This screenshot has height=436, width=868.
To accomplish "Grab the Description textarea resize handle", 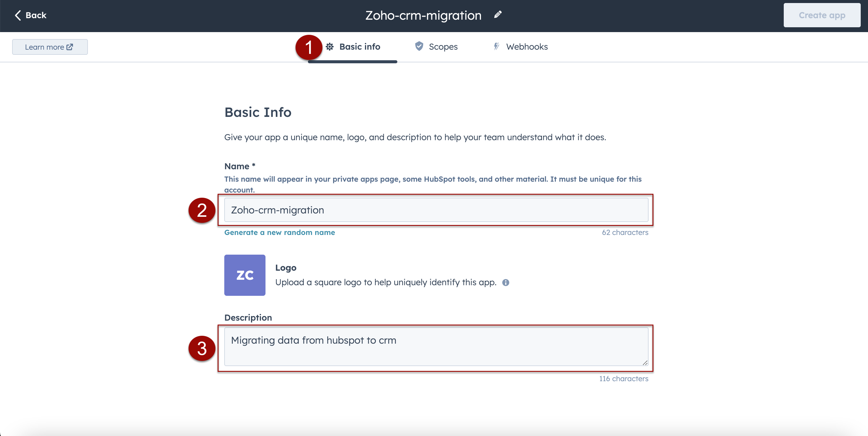I will [x=645, y=363].
